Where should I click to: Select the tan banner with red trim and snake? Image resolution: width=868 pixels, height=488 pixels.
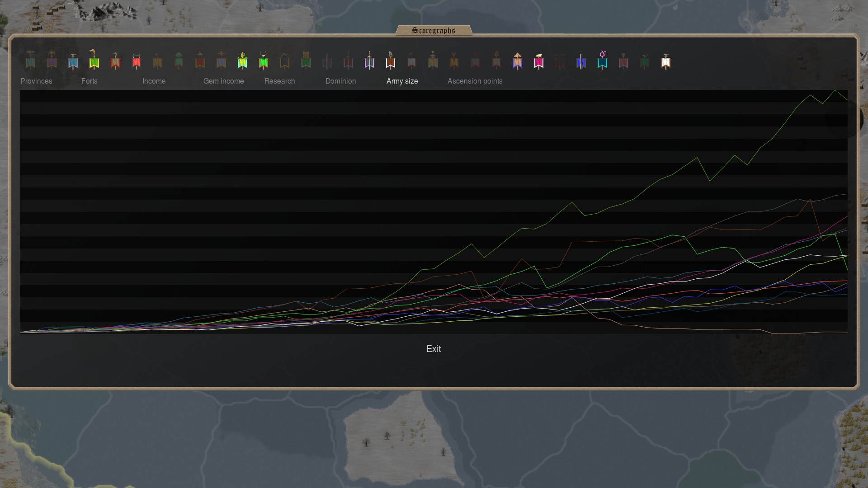[x=115, y=60]
